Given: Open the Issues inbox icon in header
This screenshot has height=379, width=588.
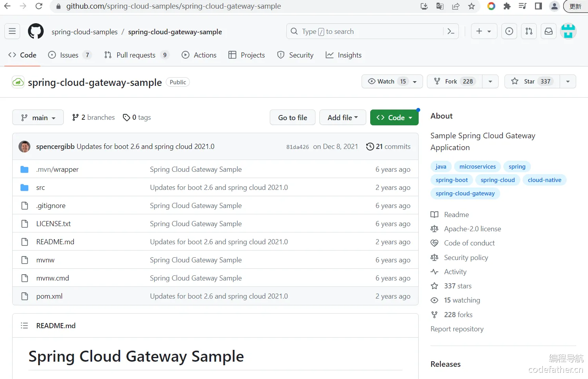Looking at the screenshot, I should (x=509, y=32).
